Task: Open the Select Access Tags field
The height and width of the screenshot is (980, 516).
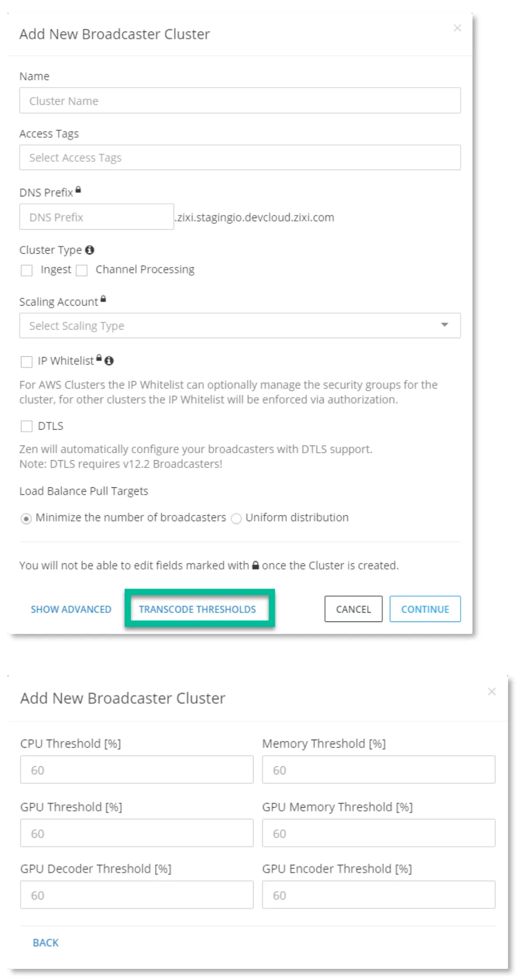Action: click(x=240, y=158)
